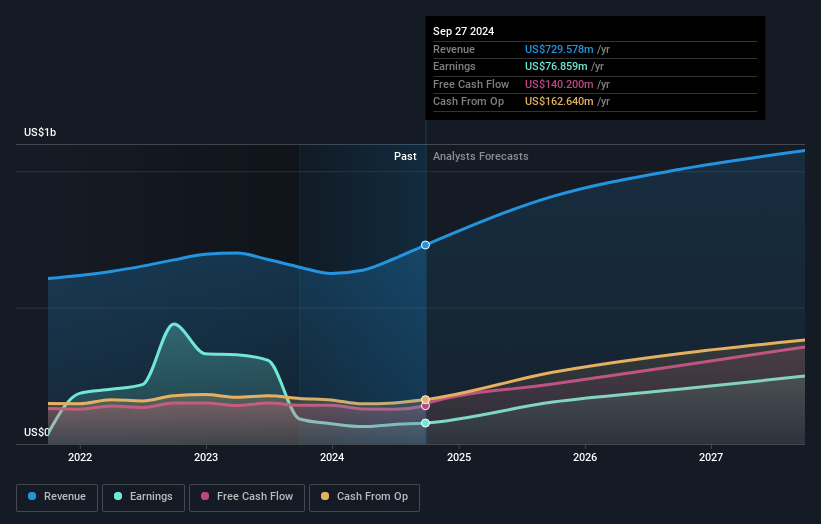Click the teal Earnings data point marker

tap(426, 423)
